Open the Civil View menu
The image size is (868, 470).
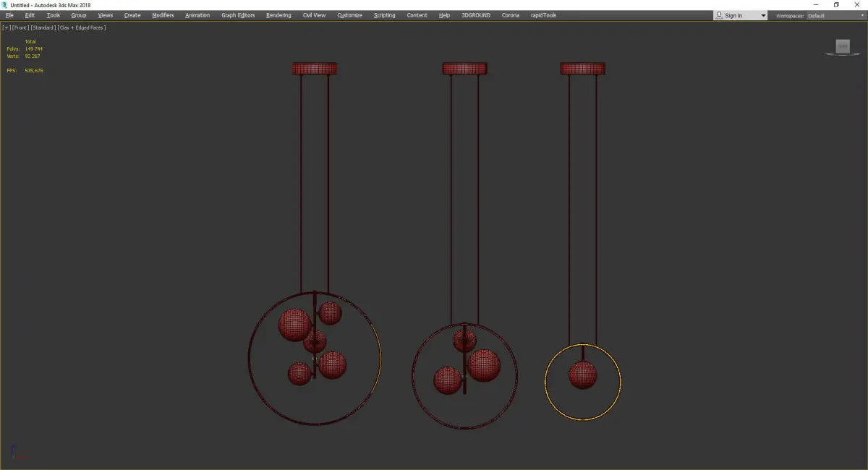314,15
